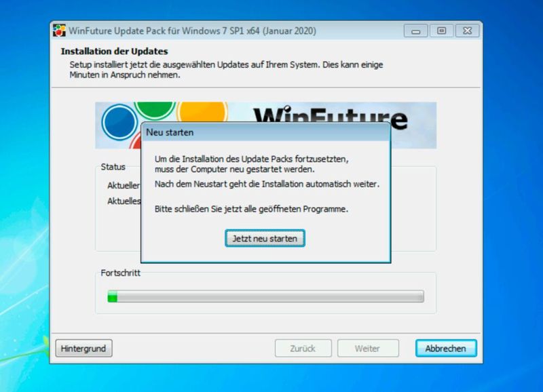Close the setup window with the X button
The height and width of the screenshot is (392, 543).
(468, 30)
